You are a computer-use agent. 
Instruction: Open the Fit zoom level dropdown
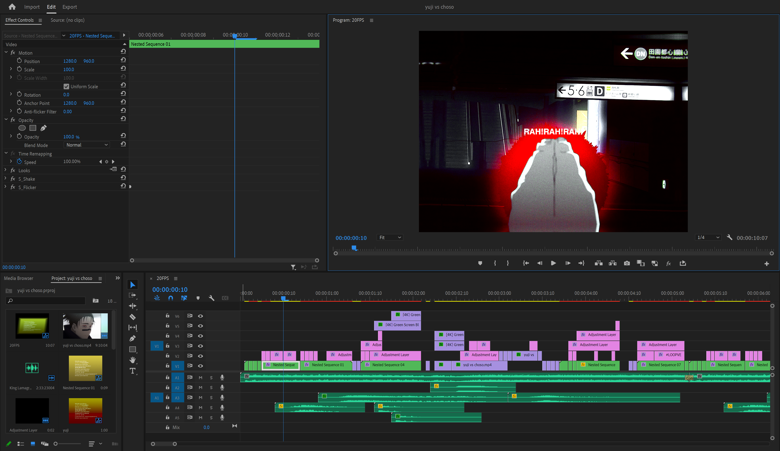[x=390, y=238]
